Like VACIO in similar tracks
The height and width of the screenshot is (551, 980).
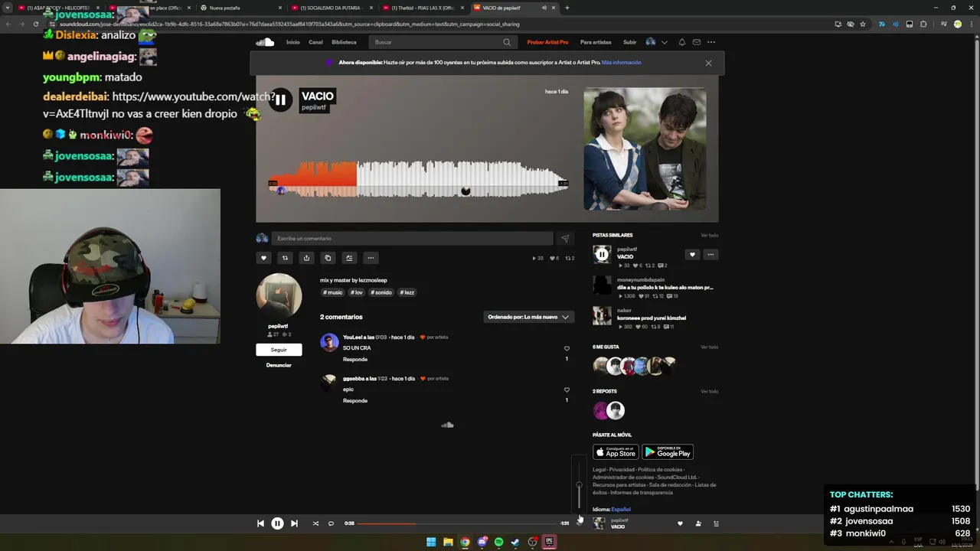point(692,254)
